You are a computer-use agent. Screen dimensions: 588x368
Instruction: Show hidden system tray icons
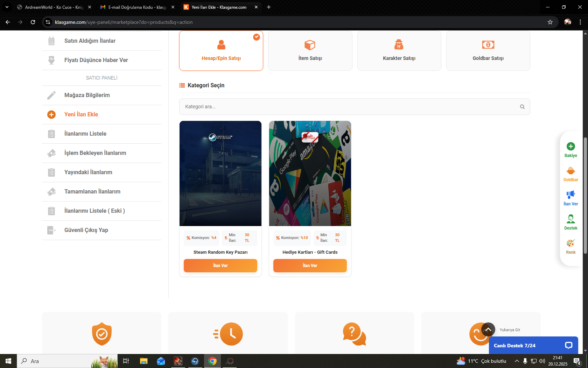coord(517,361)
